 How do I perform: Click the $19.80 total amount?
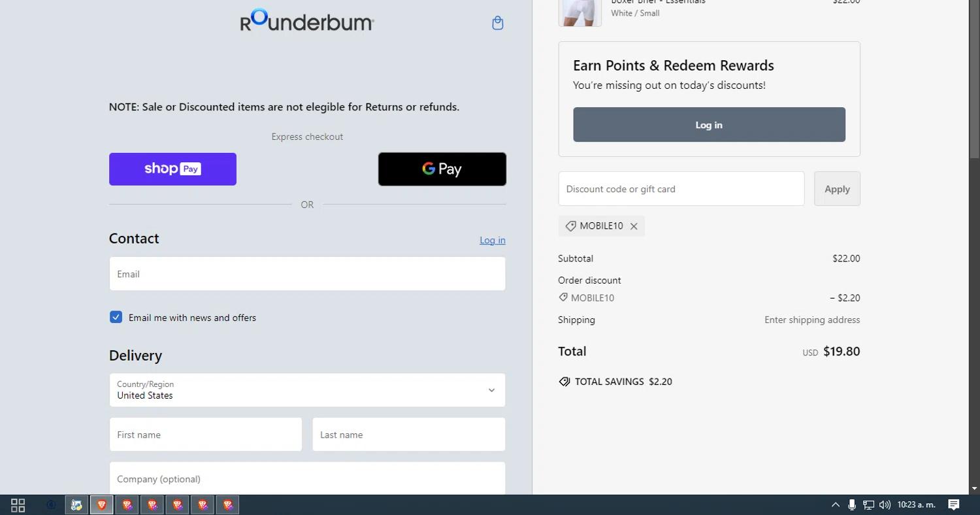pos(841,352)
